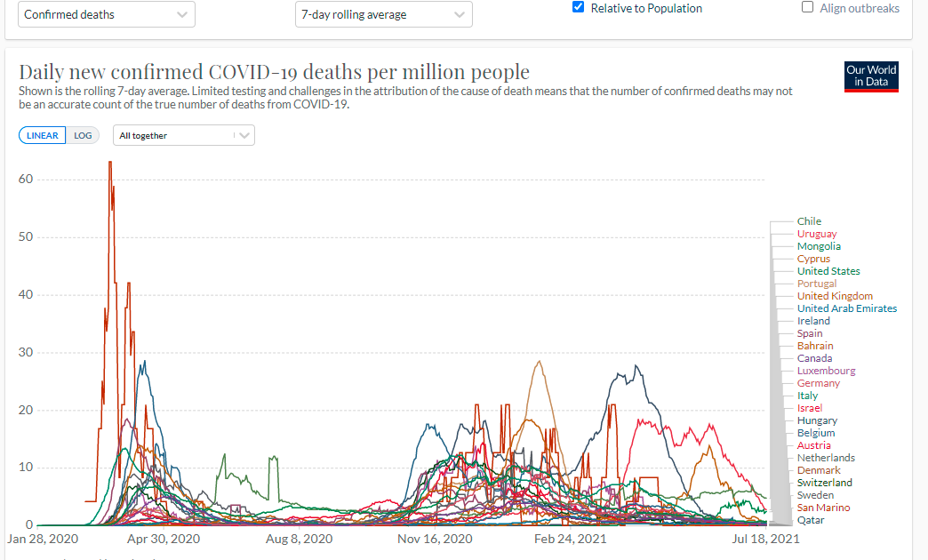Click the chart title text

(274, 72)
